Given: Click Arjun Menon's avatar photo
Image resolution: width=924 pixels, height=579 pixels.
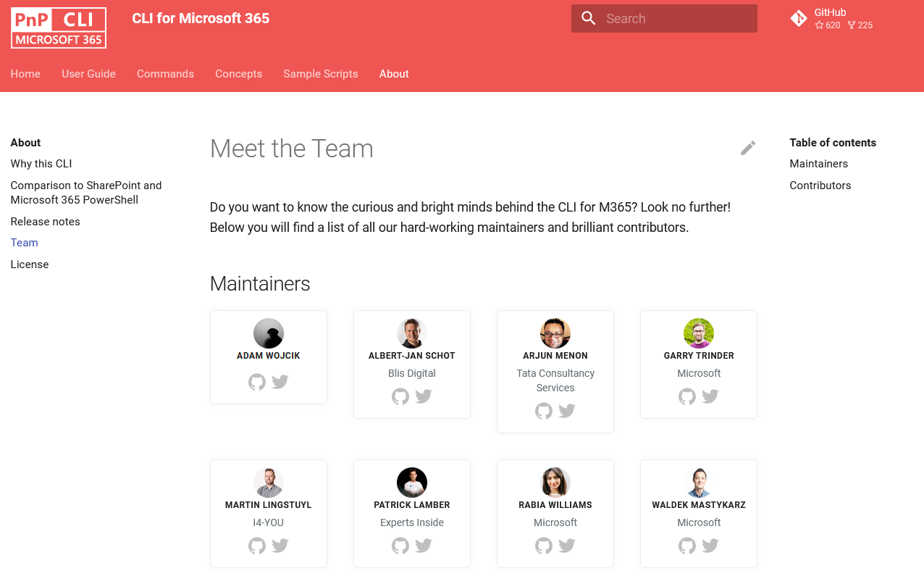Looking at the screenshot, I should [555, 333].
